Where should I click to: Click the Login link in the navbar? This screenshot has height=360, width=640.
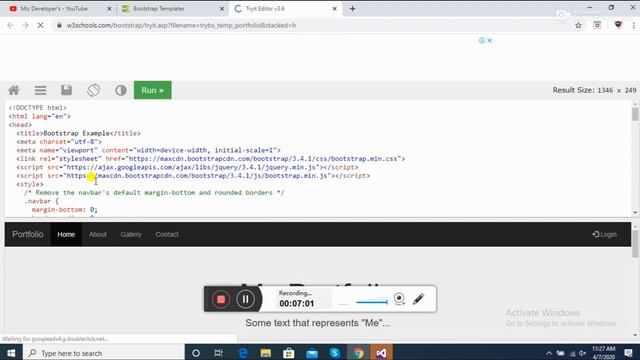click(x=604, y=234)
